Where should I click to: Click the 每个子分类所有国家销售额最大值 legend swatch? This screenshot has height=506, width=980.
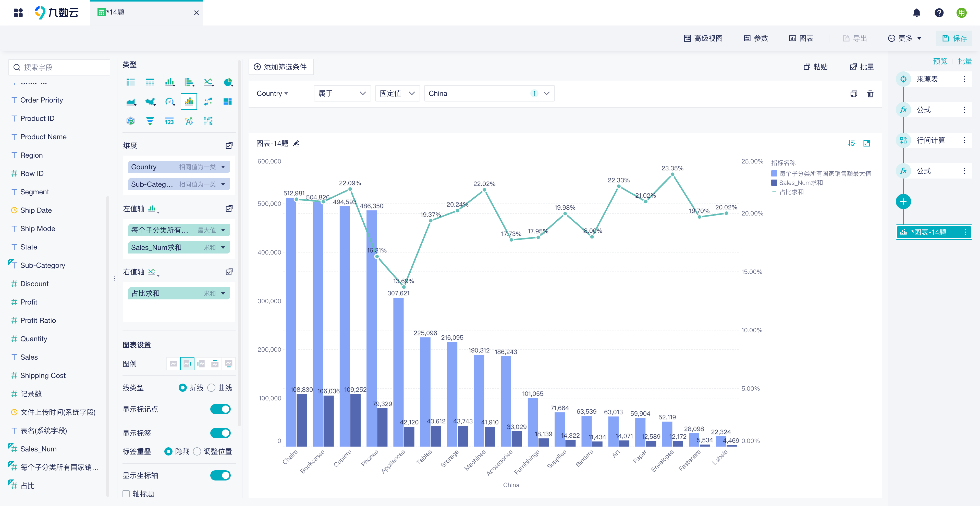pos(774,173)
